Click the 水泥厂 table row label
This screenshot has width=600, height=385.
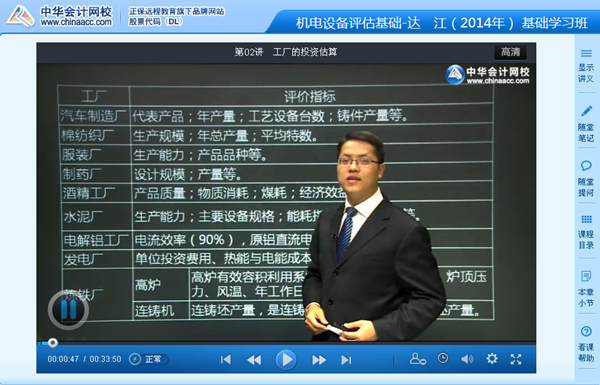coord(83,217)
